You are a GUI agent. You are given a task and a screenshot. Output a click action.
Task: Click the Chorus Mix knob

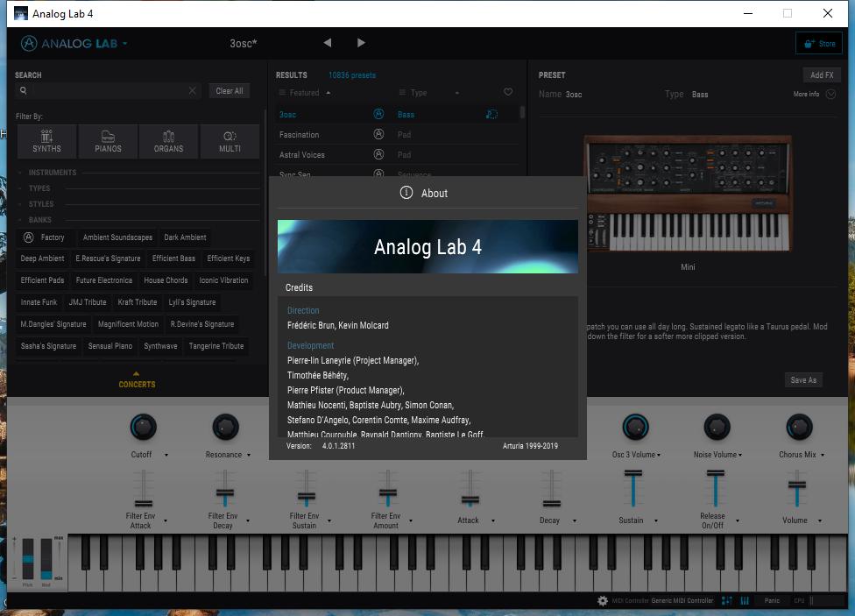tap(799, 428)
